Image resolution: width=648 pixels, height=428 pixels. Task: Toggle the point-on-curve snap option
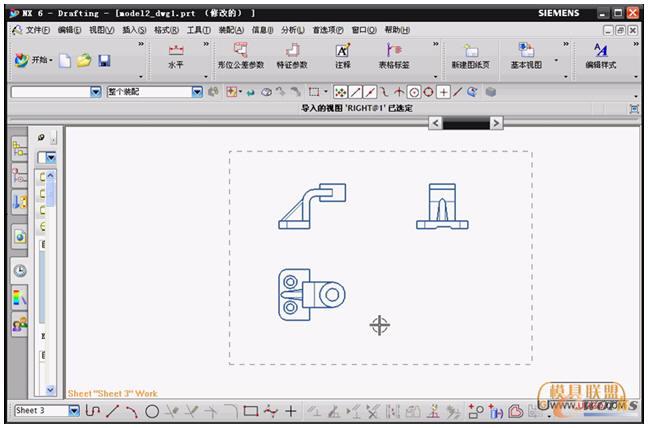(457, 92)
